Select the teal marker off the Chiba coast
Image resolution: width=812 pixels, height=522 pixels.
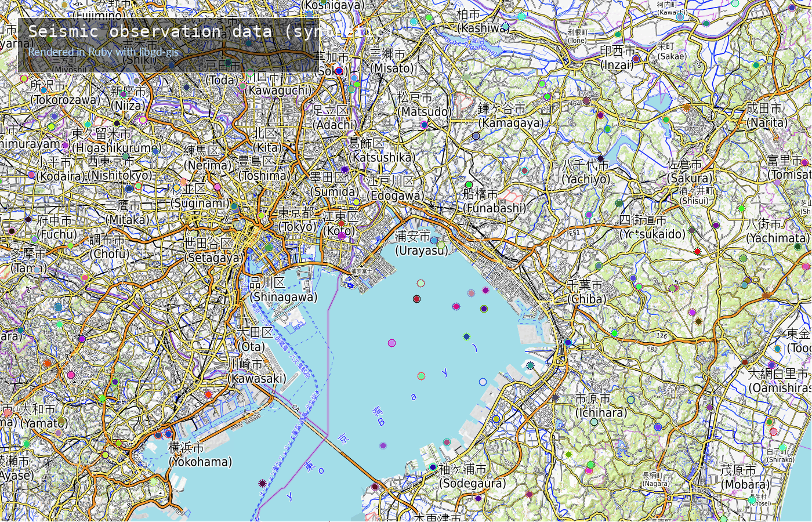click(x=530, y=365)
